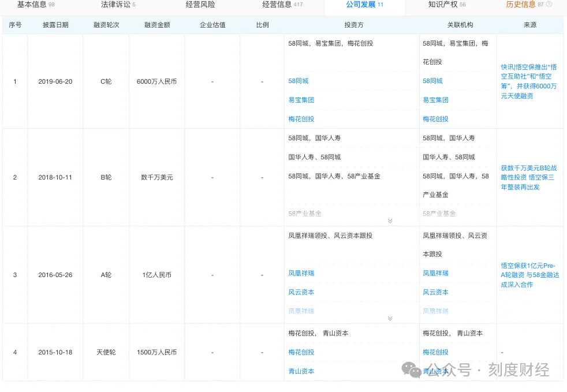Image resolution: width=567 pixels, height=392 pixels.
Task: Open the 经营风险 tab
Action: 200,5
